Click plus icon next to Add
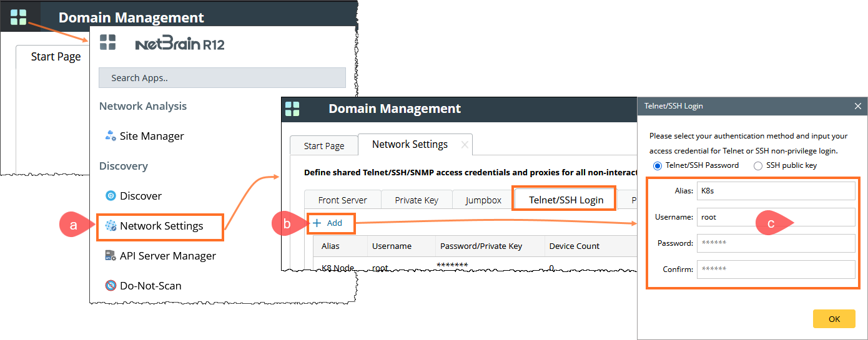 (317, 223)
